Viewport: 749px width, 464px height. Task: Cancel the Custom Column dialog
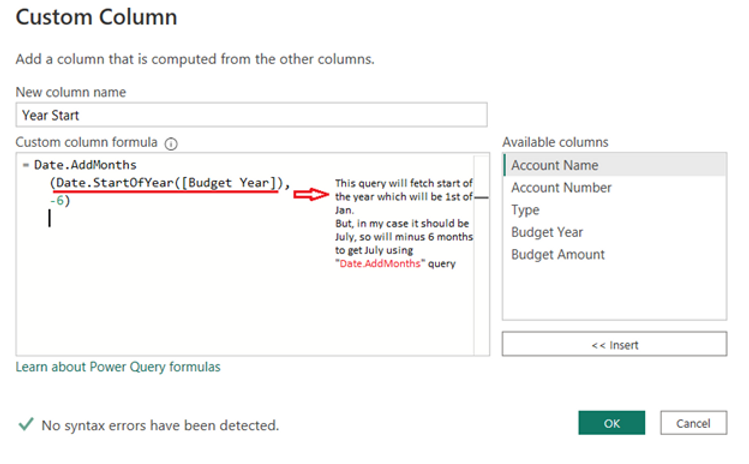(x=693, y=423)
